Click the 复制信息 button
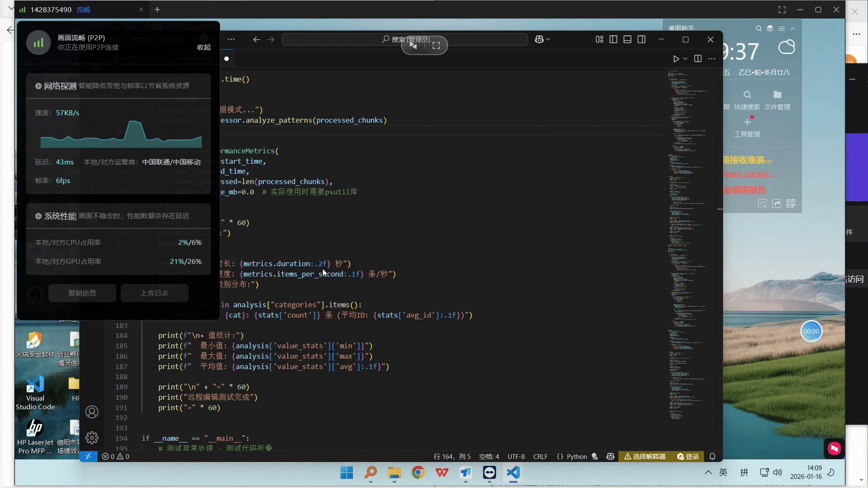The width and height of the screenshot is (868, 488). click(82, 293)
